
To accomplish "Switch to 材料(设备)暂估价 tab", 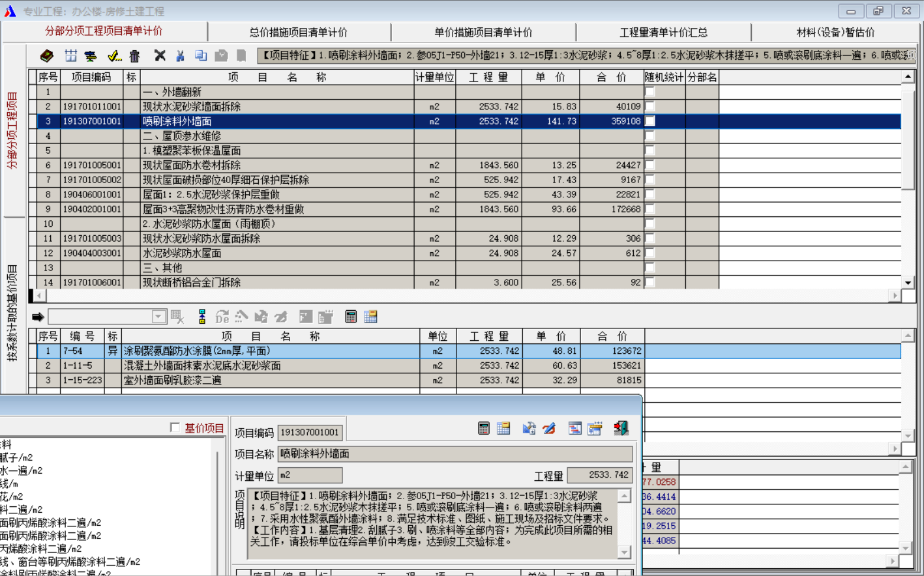I will 835,32.
